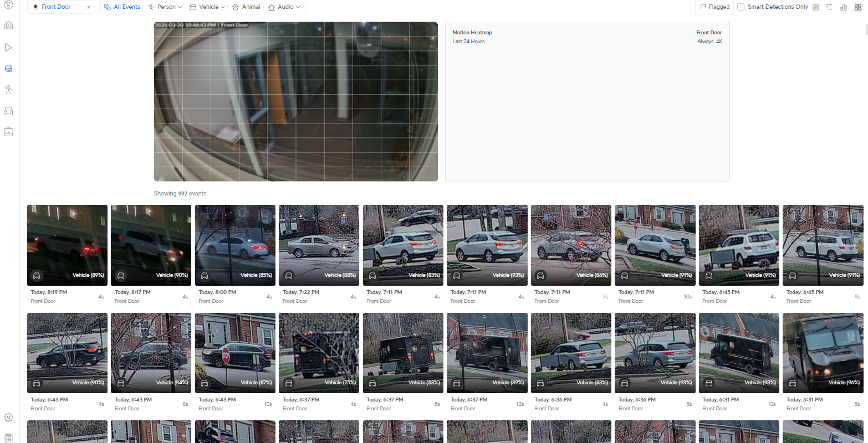Open the 6:37 PM Vehicle (89%) truck thumbnail
This screenshot has height=443, width=868.
point(487,353)
